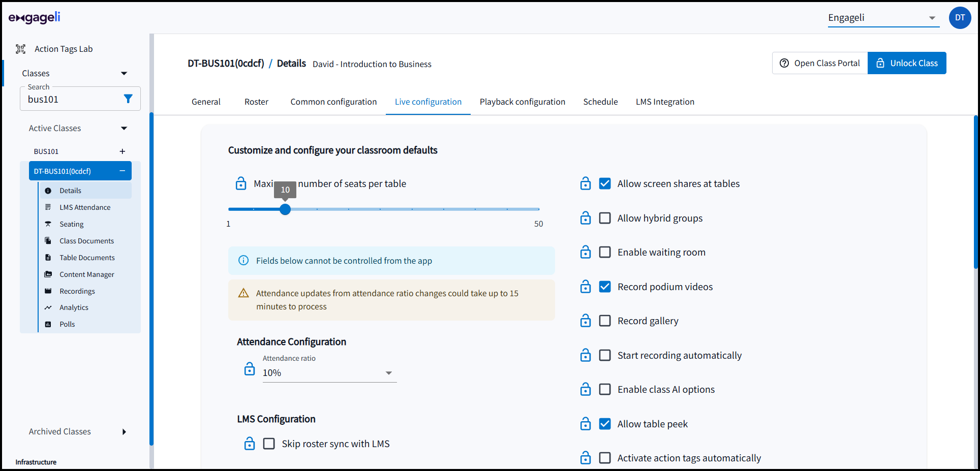
Task: Select the Analytics icon in the sidebar
Action: pos(48,307)
